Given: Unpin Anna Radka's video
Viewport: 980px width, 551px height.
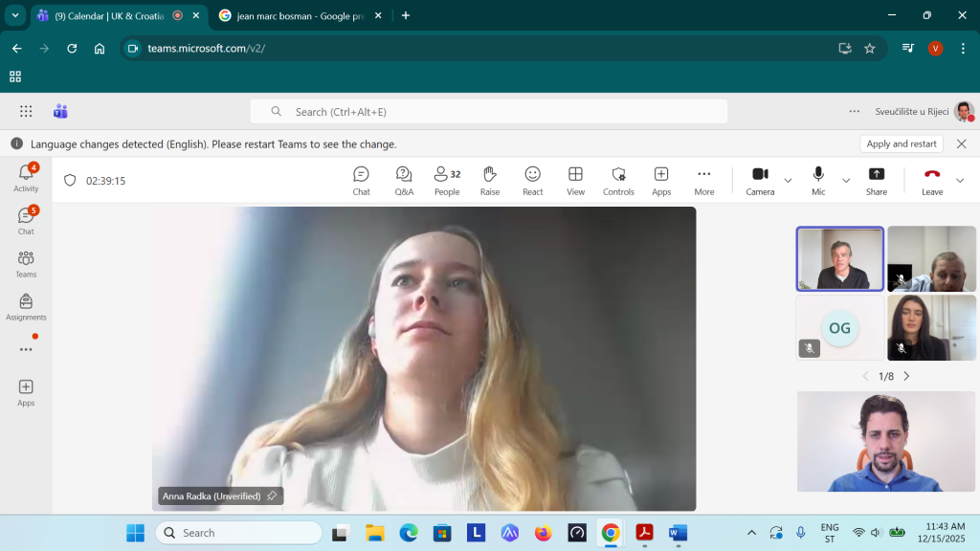Looking at the screenshot, I should point(272,496).
